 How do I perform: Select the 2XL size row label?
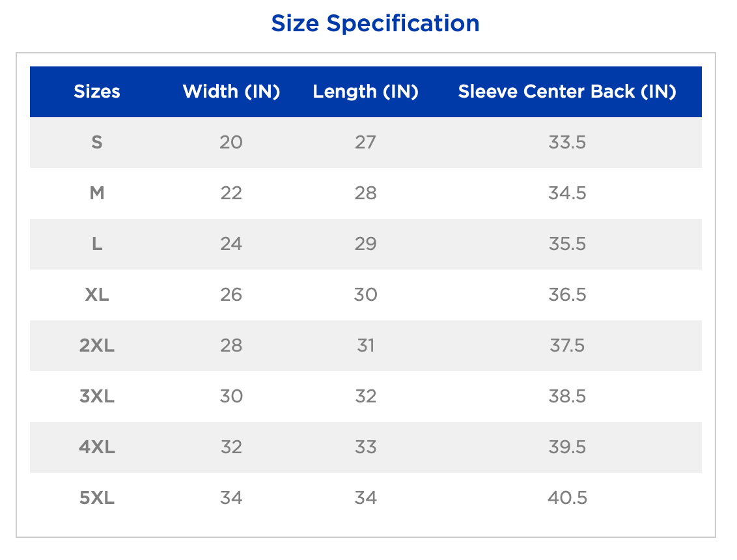pos(97,345)
